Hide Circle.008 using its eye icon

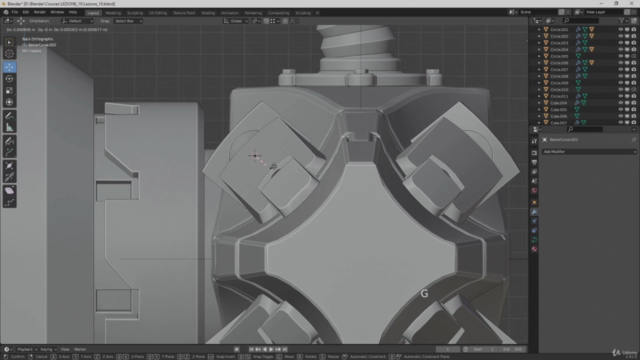click(620, 76)
